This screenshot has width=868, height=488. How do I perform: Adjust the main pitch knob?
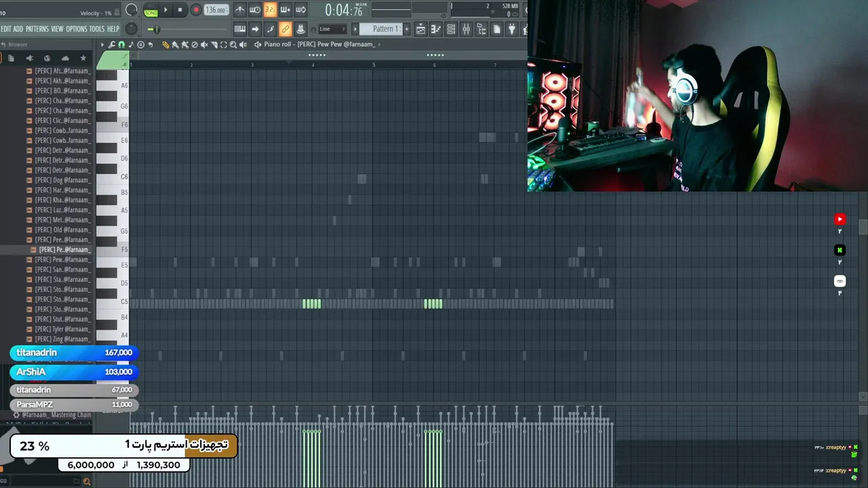click(131, 29)
